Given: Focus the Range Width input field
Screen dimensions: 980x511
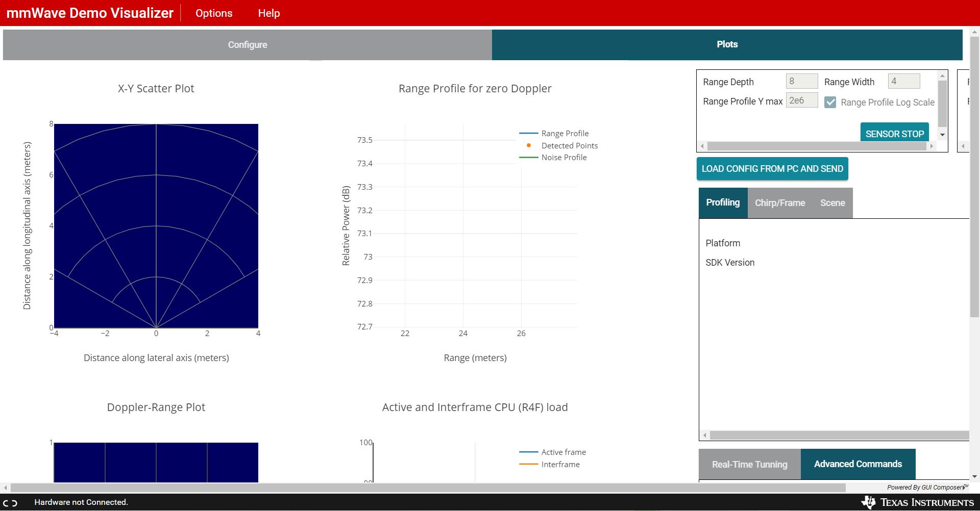Looking at the screenshot, I should (904, 81).
